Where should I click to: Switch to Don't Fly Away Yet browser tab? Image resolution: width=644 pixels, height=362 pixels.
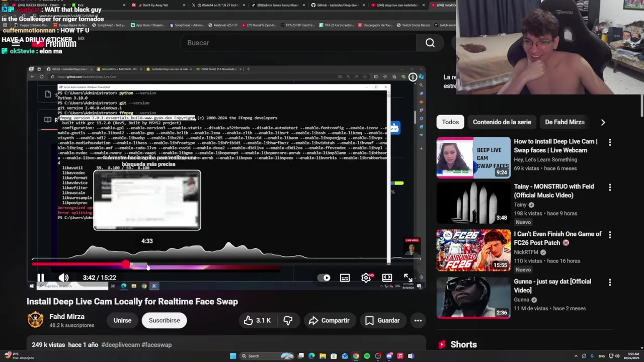click(158, 5)
